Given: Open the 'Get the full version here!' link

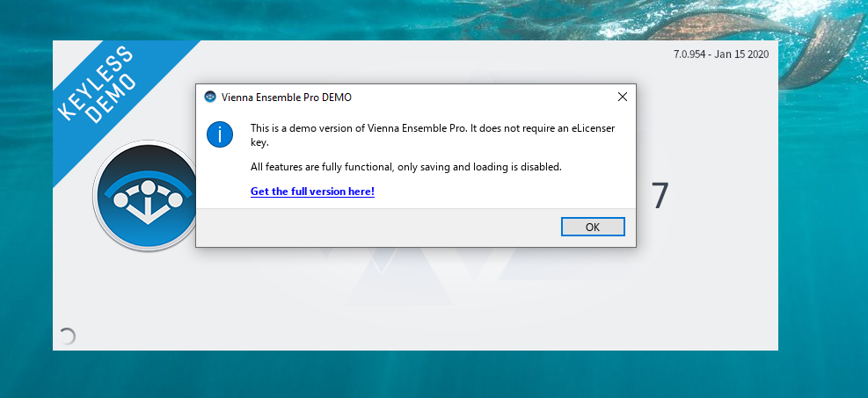Looking at the screenshot, I should point(312,192).
